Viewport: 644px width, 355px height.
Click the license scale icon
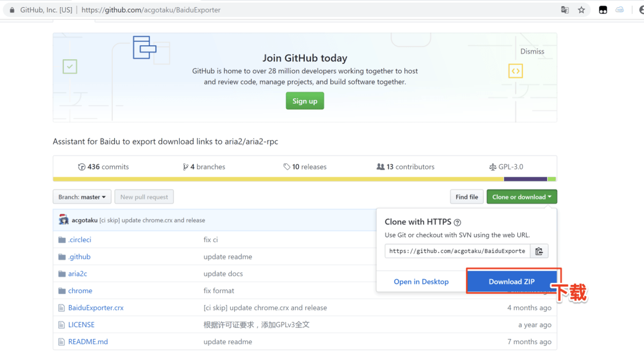(493, 167)
